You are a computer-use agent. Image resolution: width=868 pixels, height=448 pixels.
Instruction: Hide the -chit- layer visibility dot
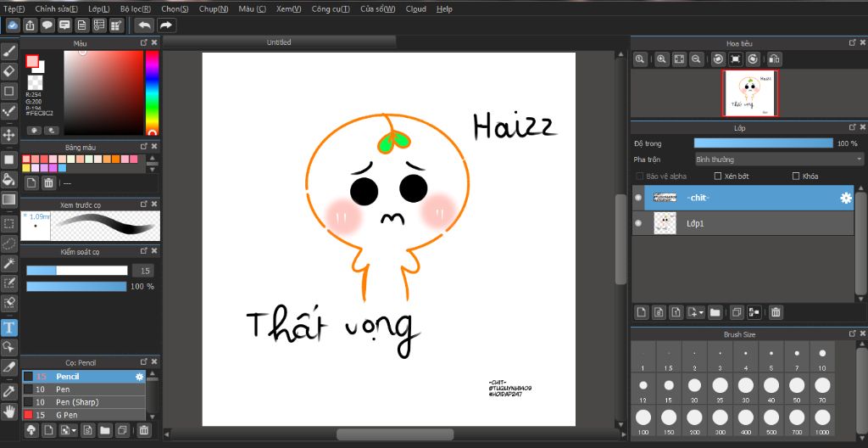[638, 198]
